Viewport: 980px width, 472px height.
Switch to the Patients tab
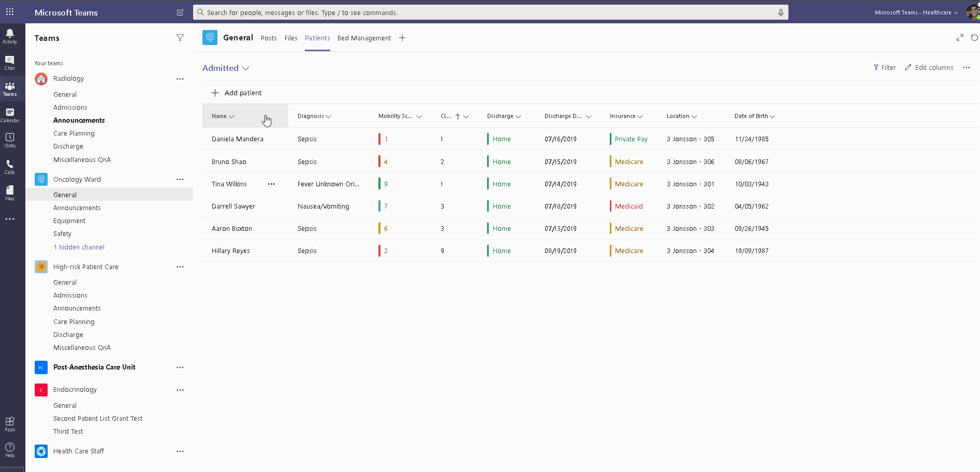coord(317,38)
